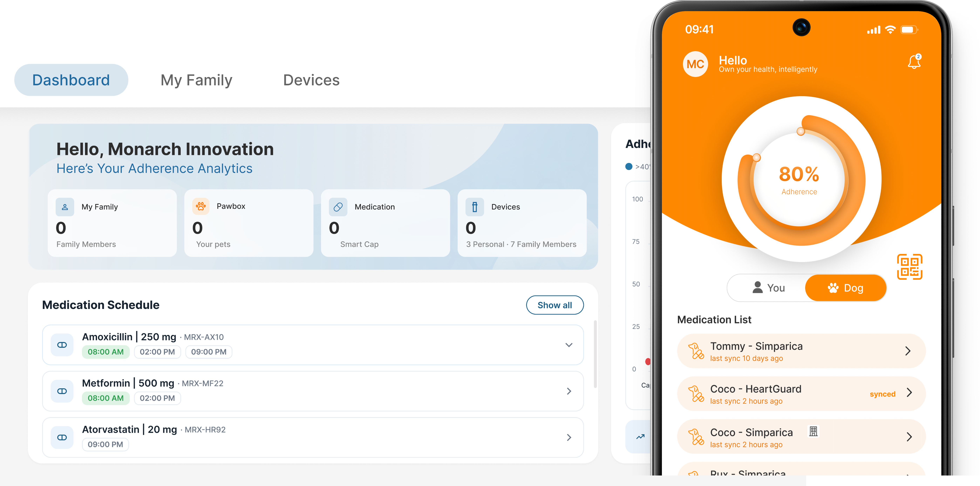This screenshot has height=486, width=980.
Task: Click the Medication pill icon
Action: tap(338, 207)
